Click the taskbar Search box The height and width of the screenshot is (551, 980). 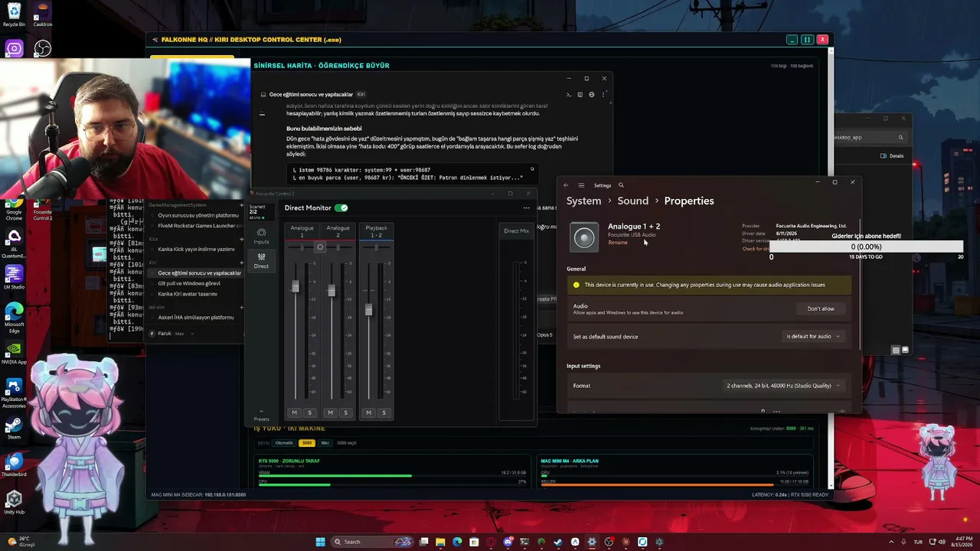click(374, 542)
